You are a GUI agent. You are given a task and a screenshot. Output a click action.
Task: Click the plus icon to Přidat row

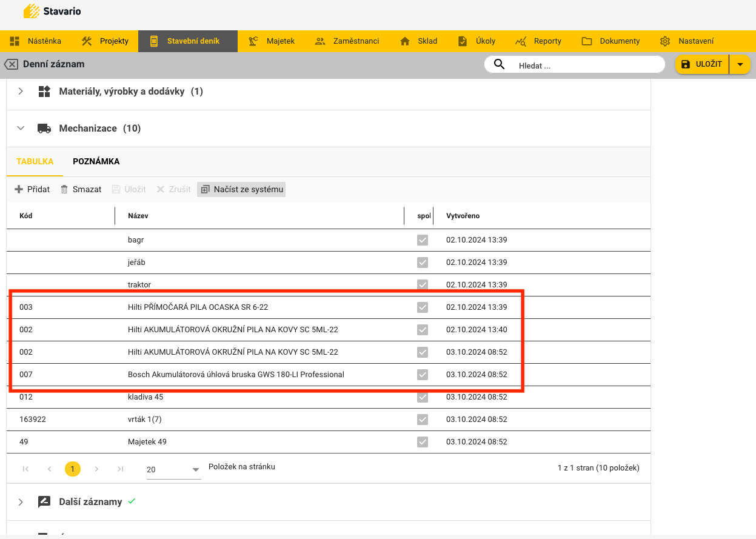[19, 189]
